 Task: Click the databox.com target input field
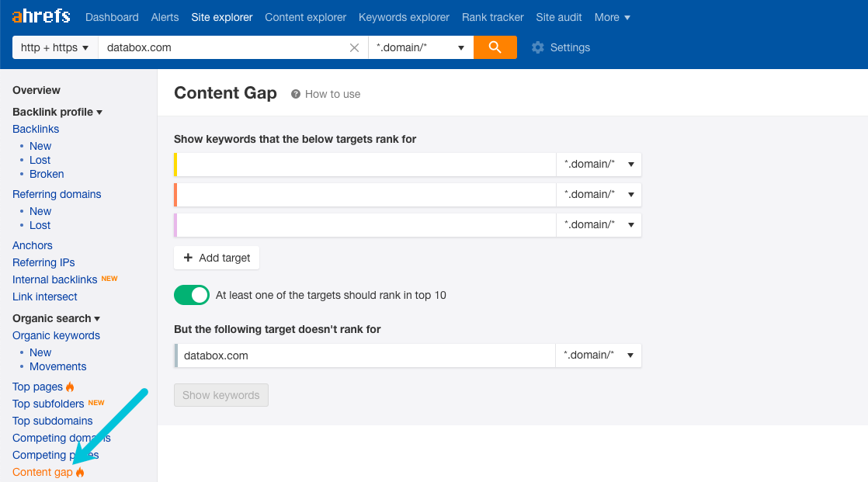[x=366, y=355]
